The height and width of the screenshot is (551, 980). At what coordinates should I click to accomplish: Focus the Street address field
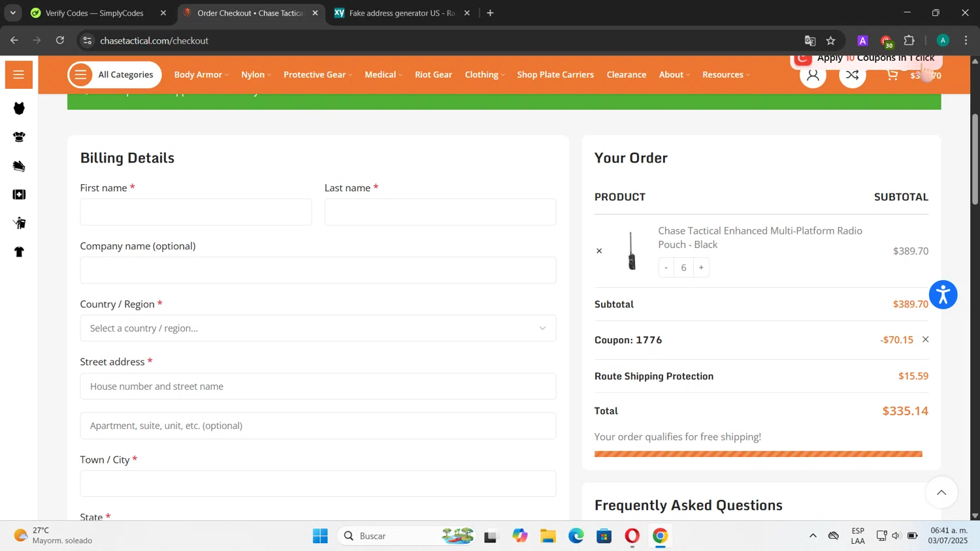pos(318,386)
